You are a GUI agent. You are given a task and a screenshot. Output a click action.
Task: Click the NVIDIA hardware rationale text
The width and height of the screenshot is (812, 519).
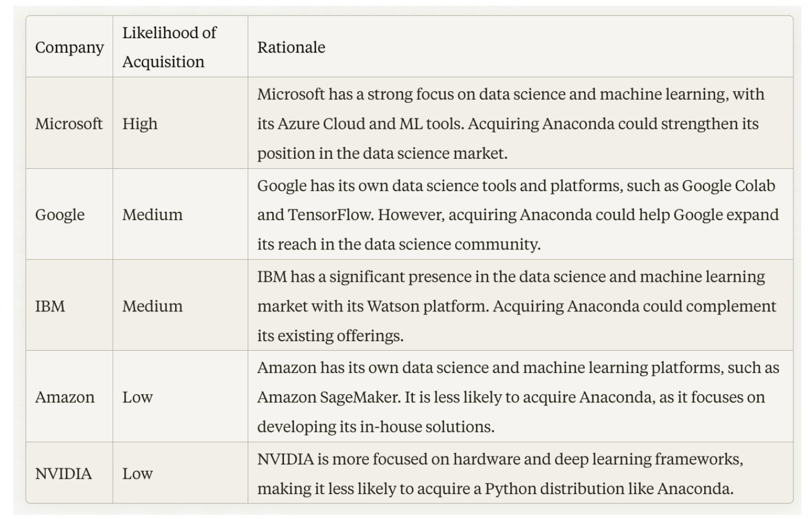pos(500,473)
